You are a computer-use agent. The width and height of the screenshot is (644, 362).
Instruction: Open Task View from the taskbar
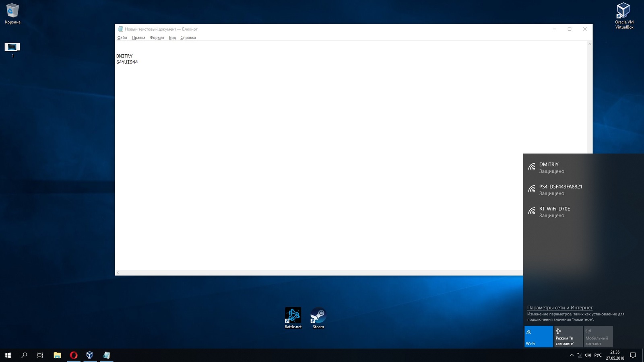(x=40, y=355)
